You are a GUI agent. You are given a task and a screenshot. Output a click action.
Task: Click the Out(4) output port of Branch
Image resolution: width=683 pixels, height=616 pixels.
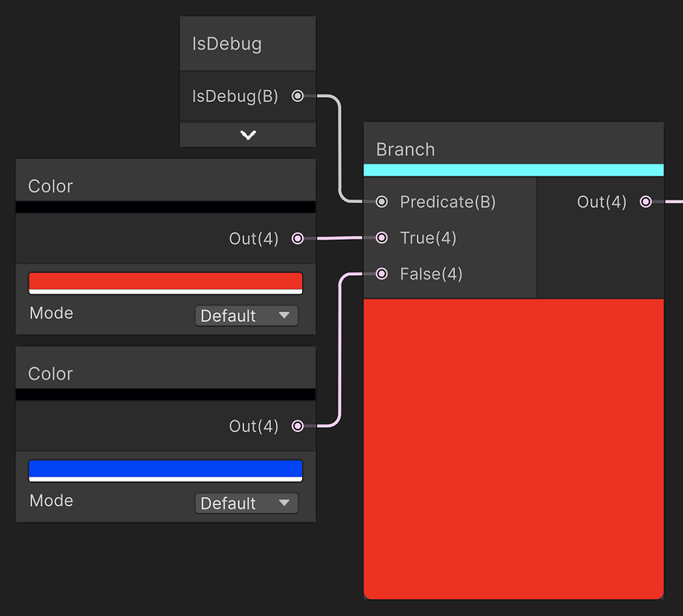point(646,201)
